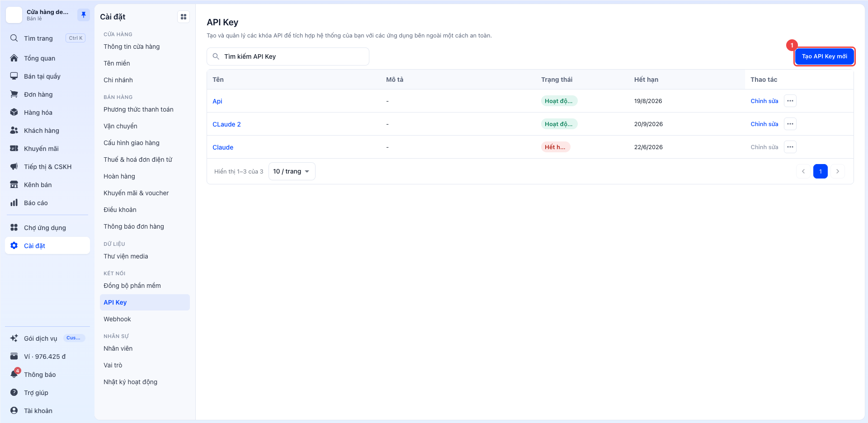Click Tạo API Key mới button
868x423 pixels.
tap(824, 56)
